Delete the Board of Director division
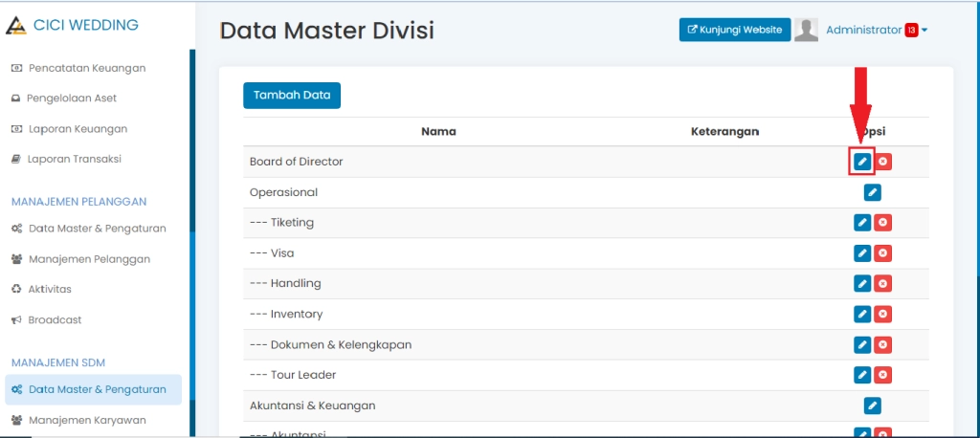Viewport: 980px width, 438px height. [x=883, y=162]
